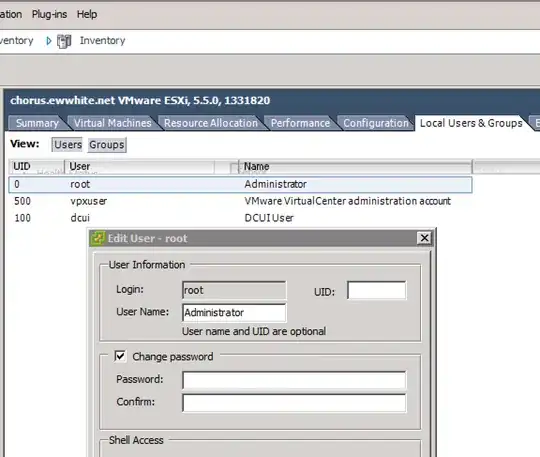Image resolution: width=540 pixels, height=457 pixels.
Task: Click the UID cell showing 100
Action: coord(22,218)
